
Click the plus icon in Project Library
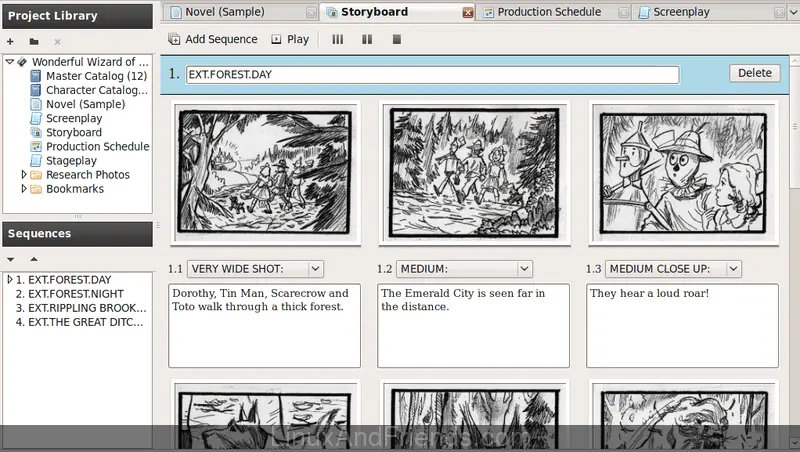(x=10, y=42)
